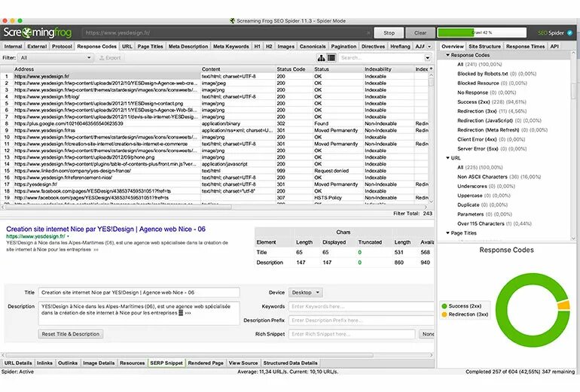The image size is (580, 392).
Task: Click the SERP Description text area
Action: pyautogui.click(x=139, y=313)
